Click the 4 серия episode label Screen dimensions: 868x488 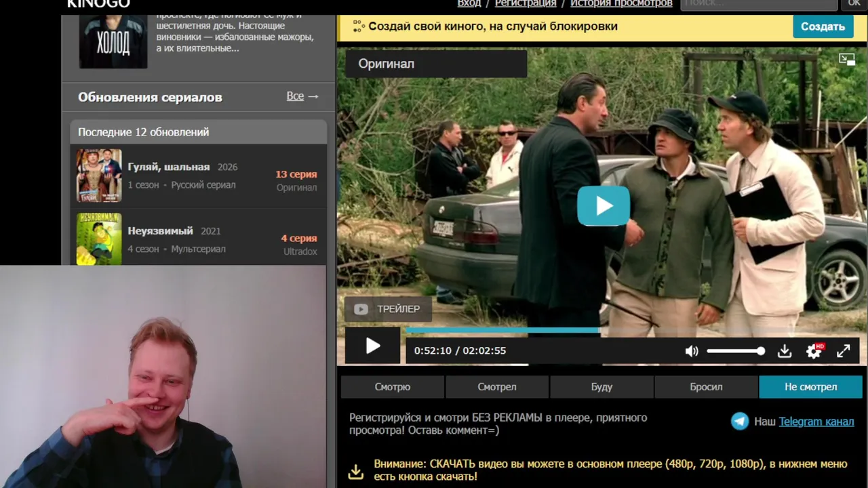coord(299,239)
